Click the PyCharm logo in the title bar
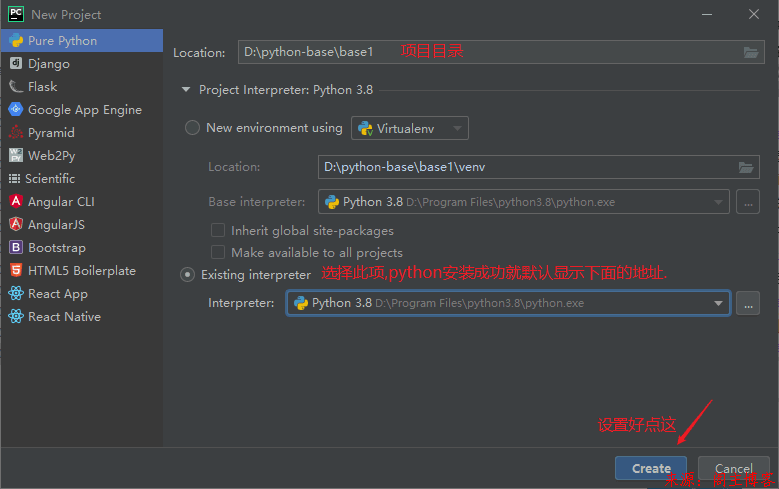Image resolution: width=779 pixels, height=489 pixels. point(16,14)
